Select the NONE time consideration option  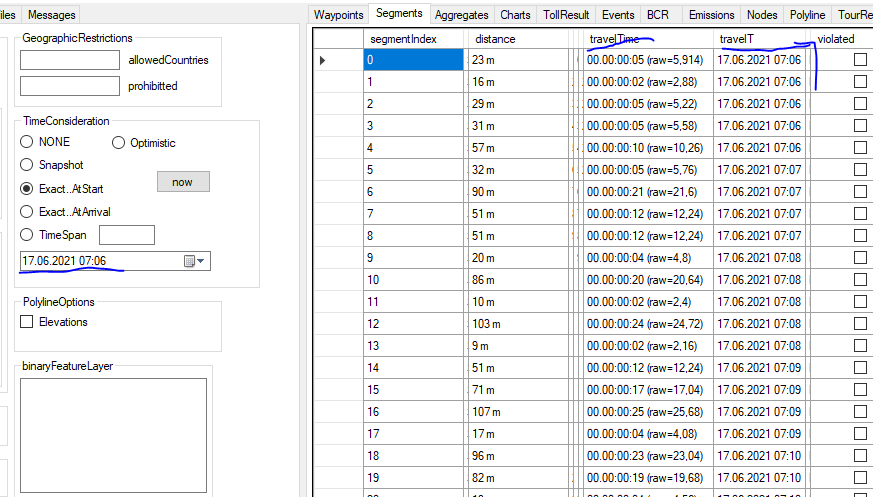(x=27, y=142)
